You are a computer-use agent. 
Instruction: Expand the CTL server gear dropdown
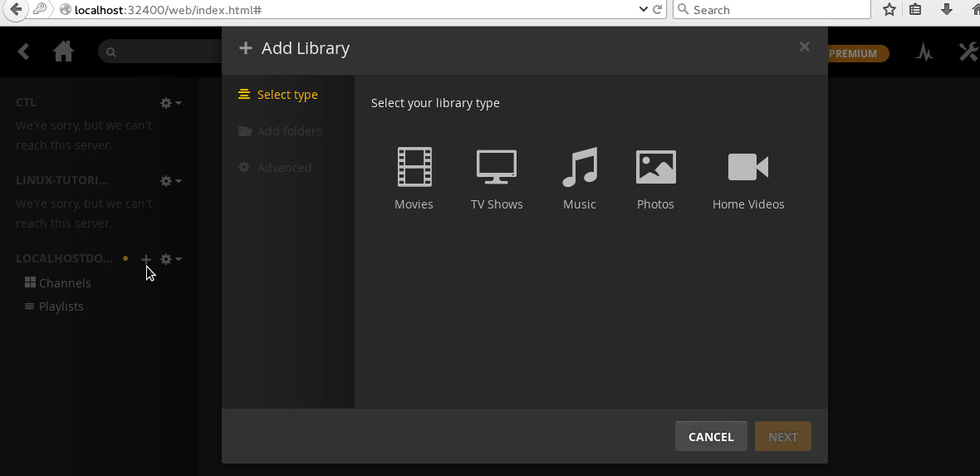tap(170, 103)
